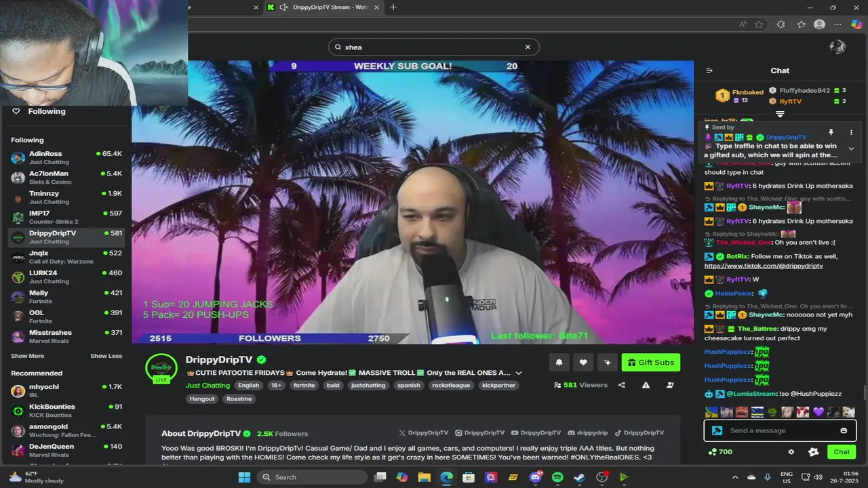Open emoji picker in chat box
868x488 pixels.
coord(844,430)
